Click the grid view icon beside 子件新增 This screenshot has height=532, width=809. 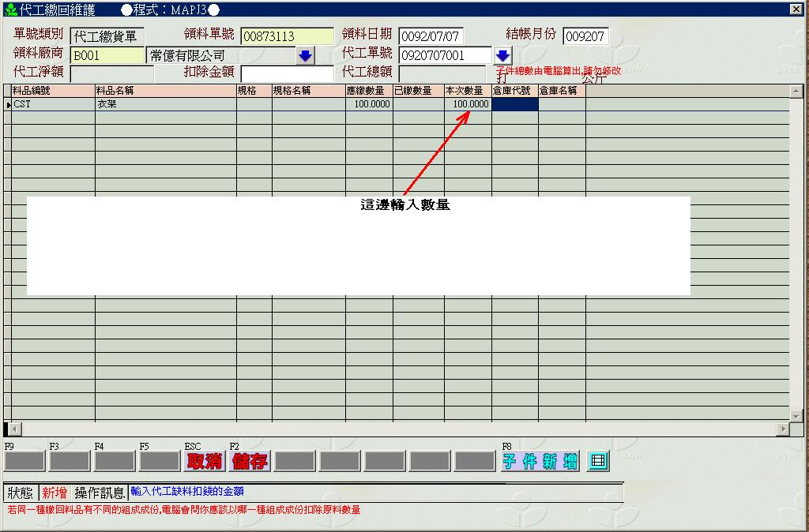tap(598, 461)
